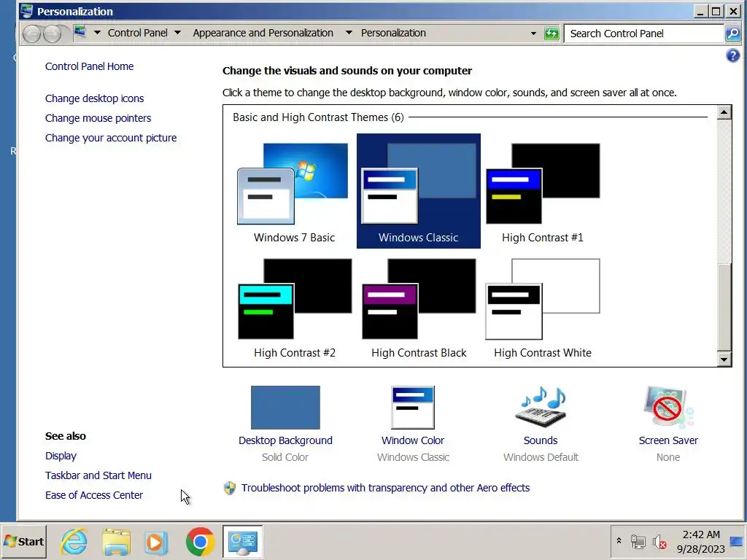Click the search magnifier button
The height and width of the screenshot is (560, 747).
tap(732, 34)
